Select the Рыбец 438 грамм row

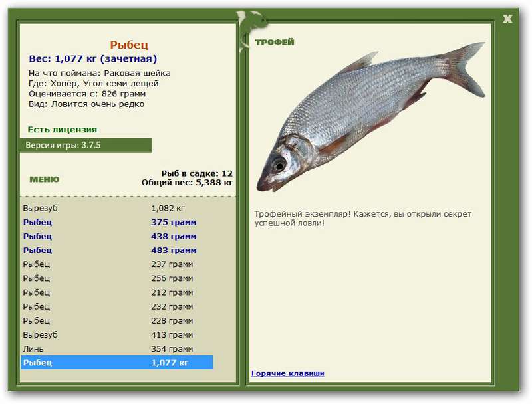point(117,237)
